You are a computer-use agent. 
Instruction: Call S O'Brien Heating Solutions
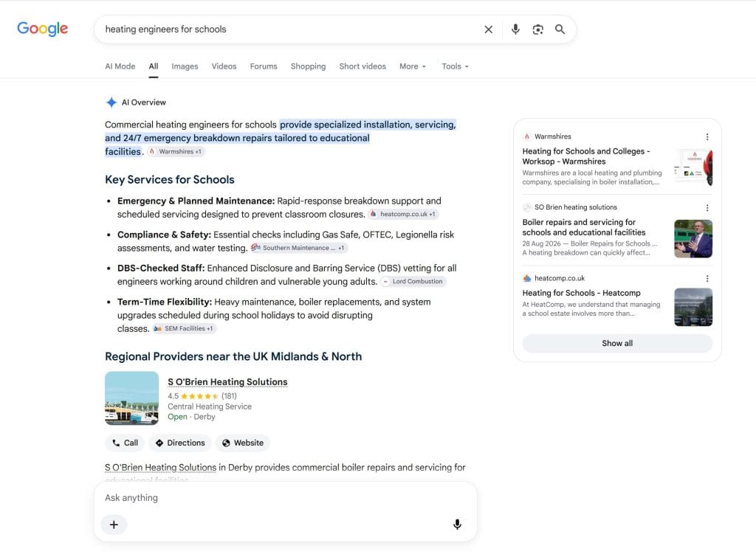[125, 443]
